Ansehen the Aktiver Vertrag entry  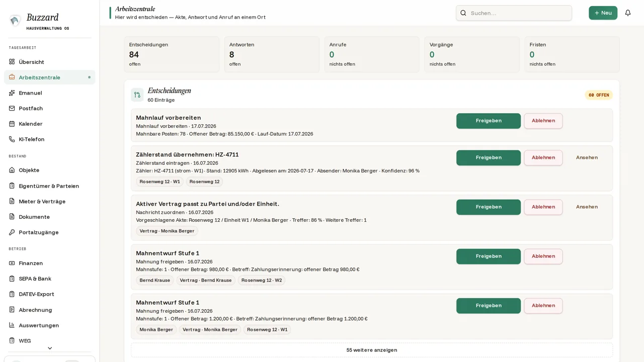coord(587,207)
